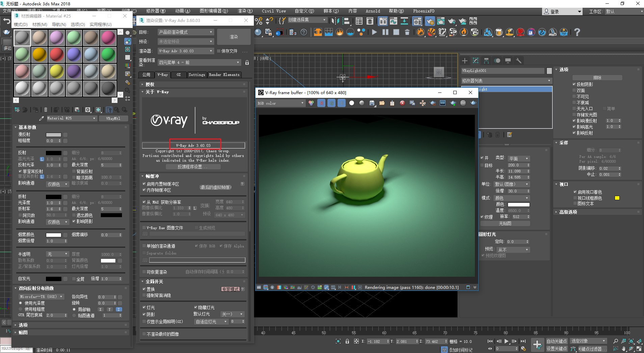Screen dimensions: 644x353
Task: Click the 无贴图 texture button
Action: pos(505,223)
